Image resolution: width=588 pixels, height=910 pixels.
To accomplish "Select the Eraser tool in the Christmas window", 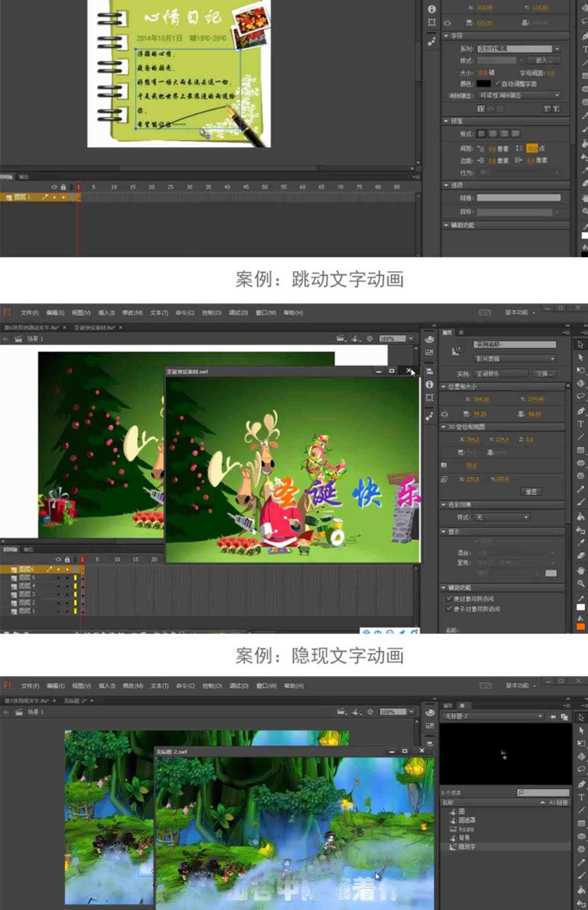I will pyautogui.click(x=581, y=555).
